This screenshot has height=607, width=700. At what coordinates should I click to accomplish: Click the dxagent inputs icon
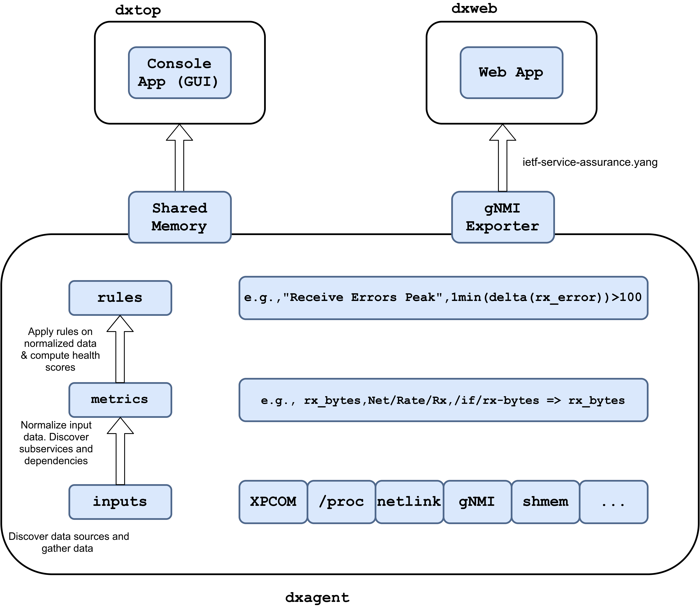pyautogui.click(x=119, y=500)
